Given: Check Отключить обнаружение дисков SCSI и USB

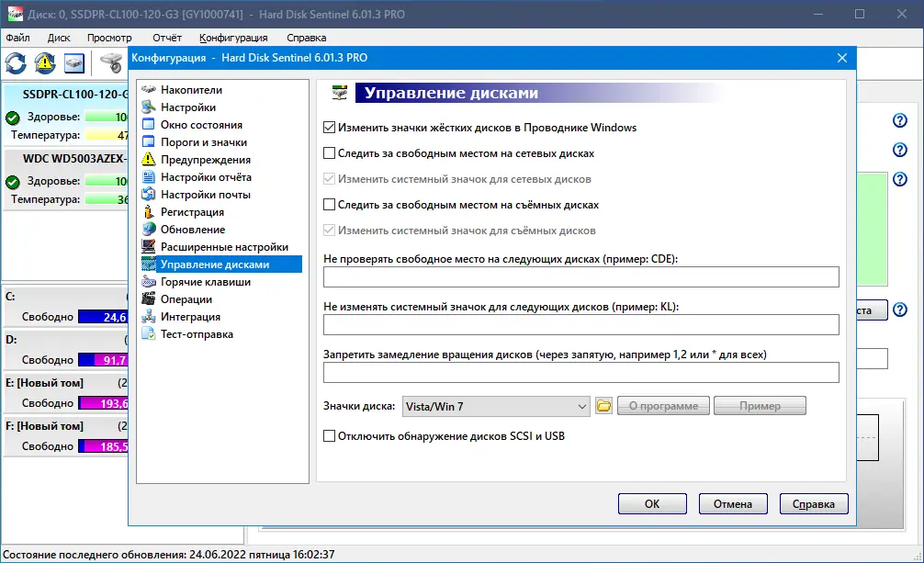Looking at the screenshot, I should coord(328,437).
